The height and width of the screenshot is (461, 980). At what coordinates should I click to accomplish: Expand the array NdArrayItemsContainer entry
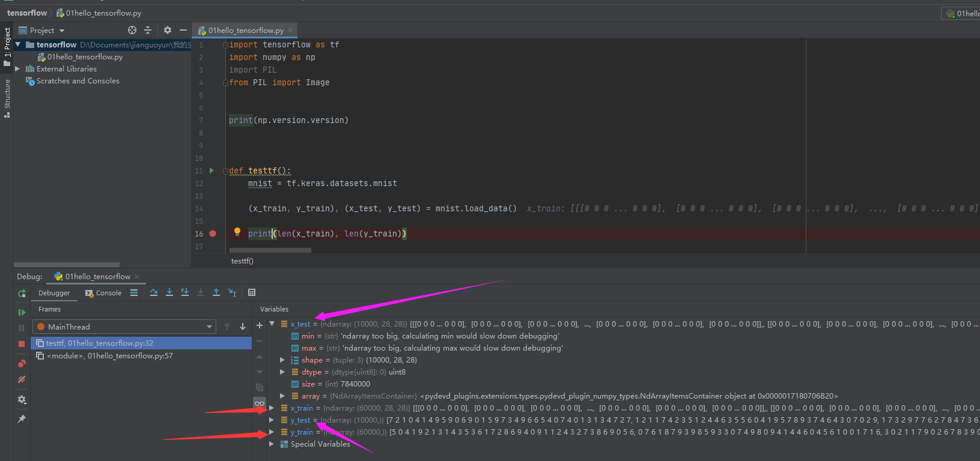coord(282,396)
